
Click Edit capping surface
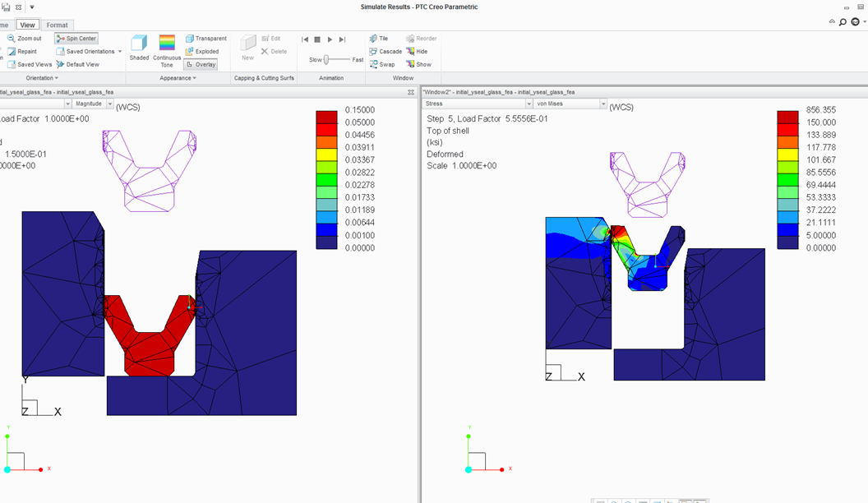tap(270, 38)
